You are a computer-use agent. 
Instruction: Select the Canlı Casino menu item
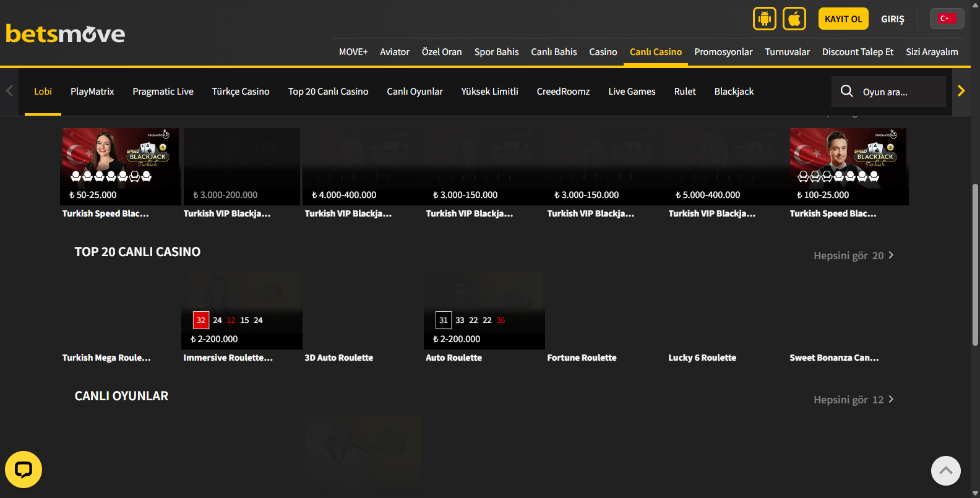[656, 52]
